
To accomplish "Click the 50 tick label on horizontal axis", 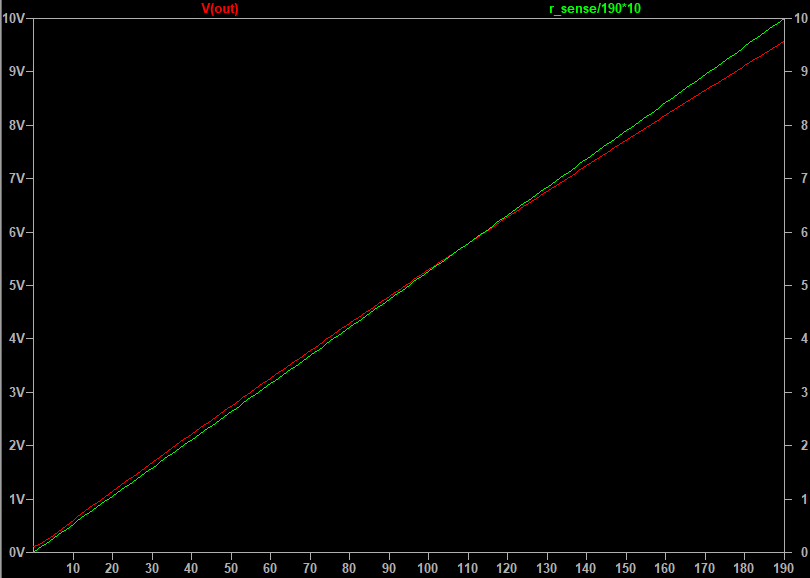I will pos(231,569).
